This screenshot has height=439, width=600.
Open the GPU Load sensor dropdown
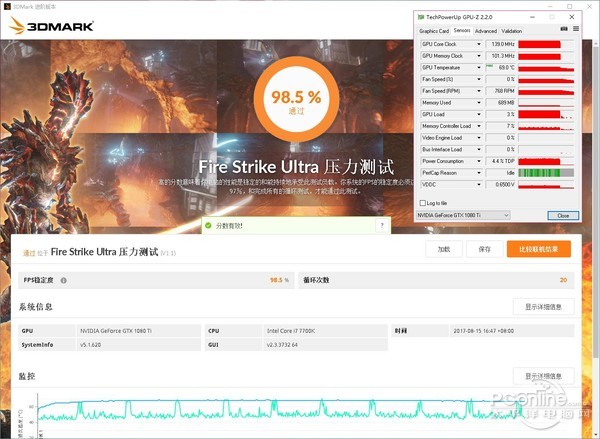(478, 114)
